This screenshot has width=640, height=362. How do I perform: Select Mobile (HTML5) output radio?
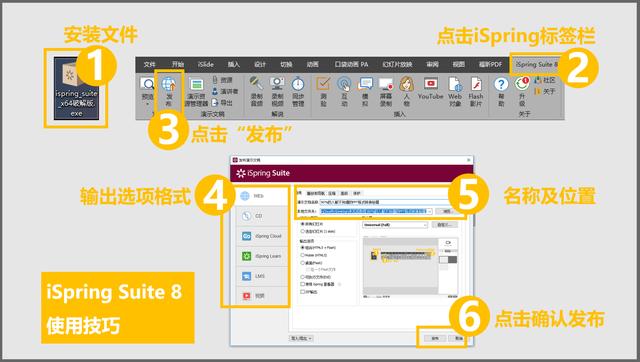(303, 255)
